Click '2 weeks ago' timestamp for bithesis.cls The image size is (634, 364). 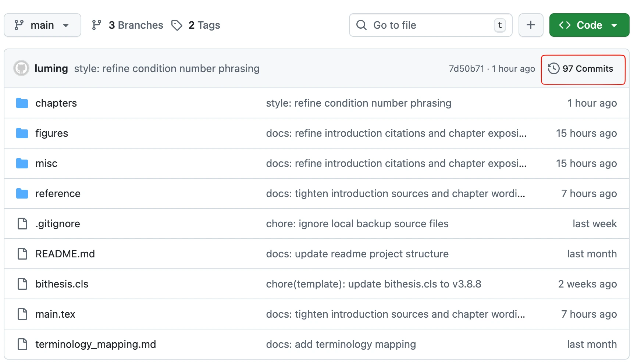tap(587, 284)
